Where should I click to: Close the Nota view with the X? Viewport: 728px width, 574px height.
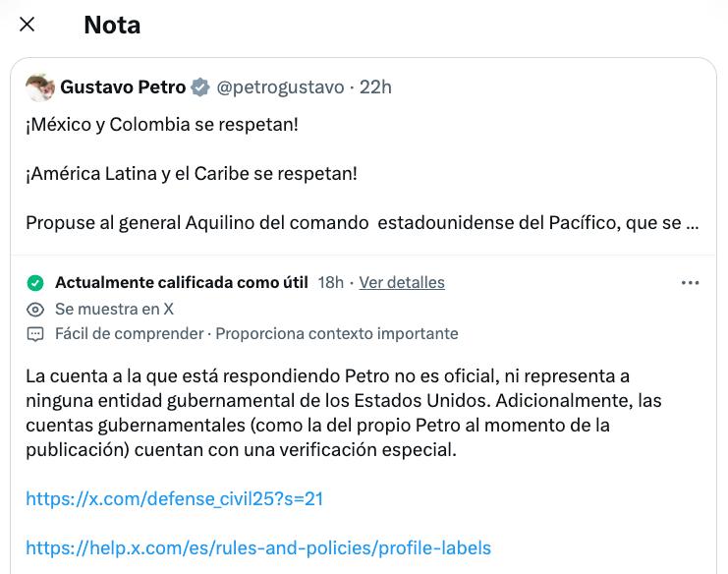coord(28,25)
